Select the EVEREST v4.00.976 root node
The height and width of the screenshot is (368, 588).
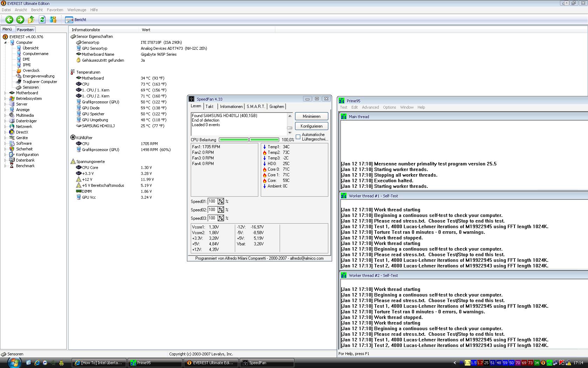tap(26, 37)
